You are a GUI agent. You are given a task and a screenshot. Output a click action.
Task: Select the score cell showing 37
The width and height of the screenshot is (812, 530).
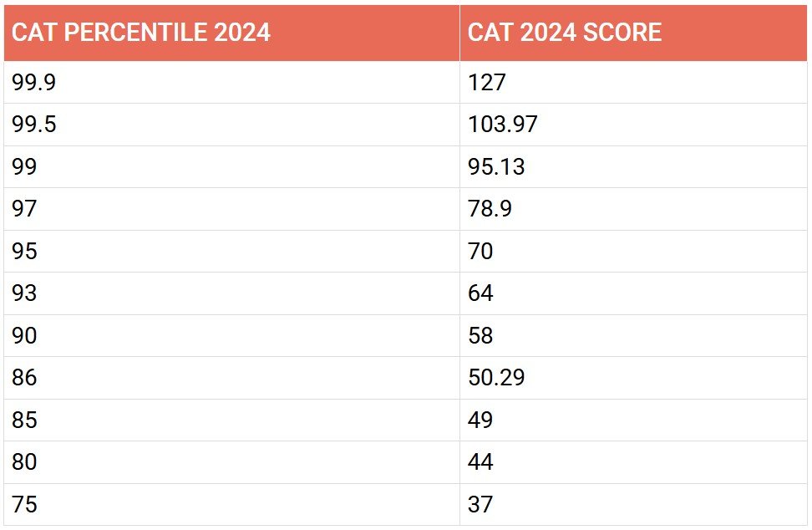pos(480,505)
